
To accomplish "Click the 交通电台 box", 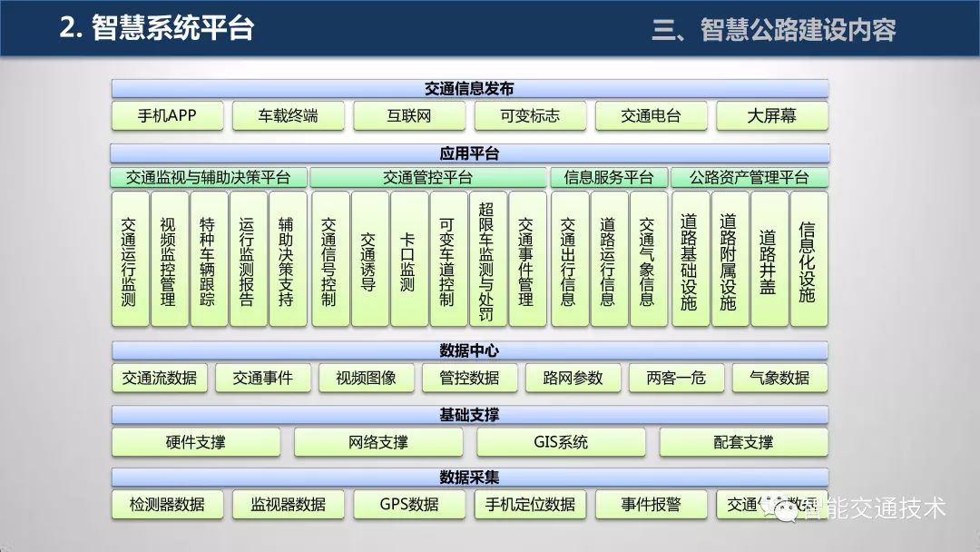I will tap(652, 115).
